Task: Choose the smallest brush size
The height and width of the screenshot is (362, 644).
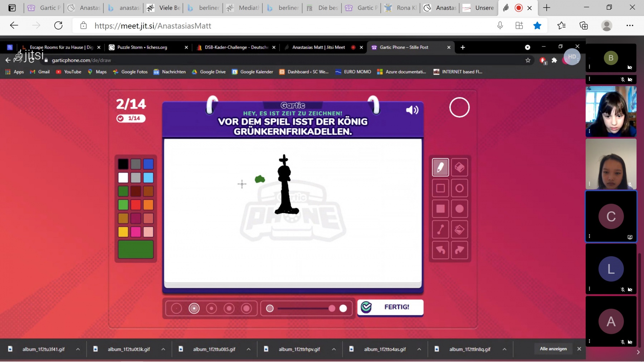Action: tap(176, 308)
